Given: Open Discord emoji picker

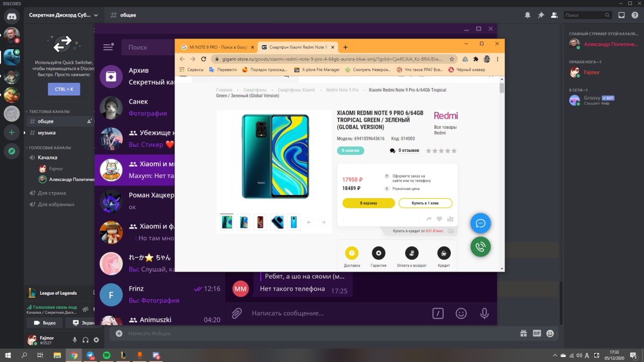Looking at the screenshot, I should coord(550,333).
